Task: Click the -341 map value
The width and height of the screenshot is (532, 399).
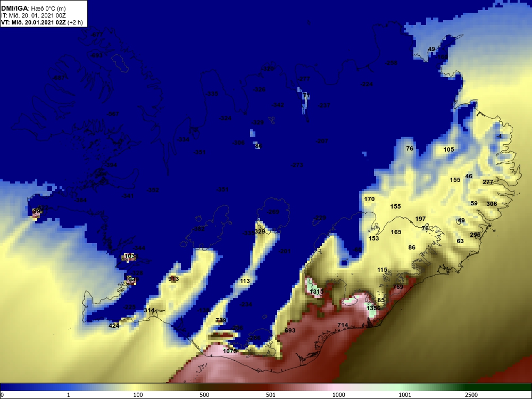Action: (x=128, y=196)
